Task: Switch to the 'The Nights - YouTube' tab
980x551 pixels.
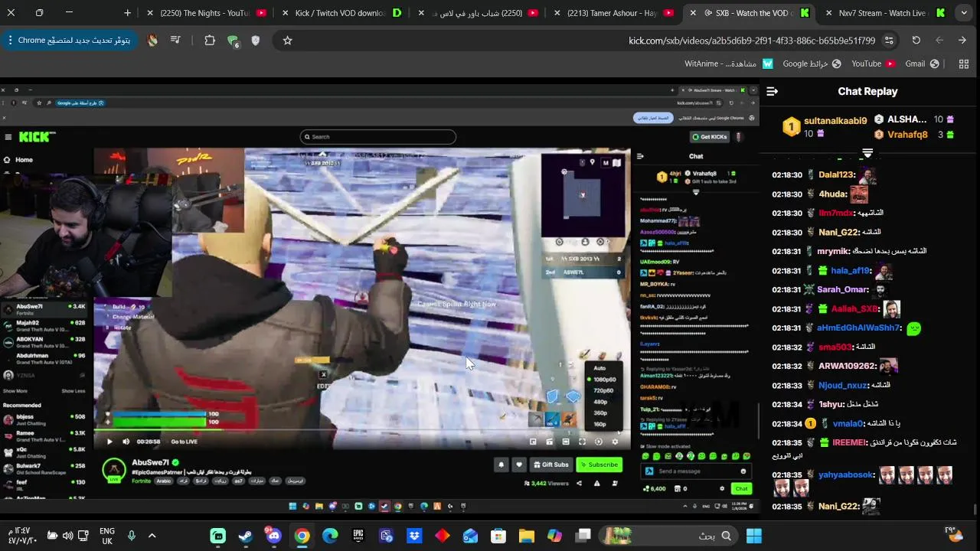Action: (x=205, y=13)
